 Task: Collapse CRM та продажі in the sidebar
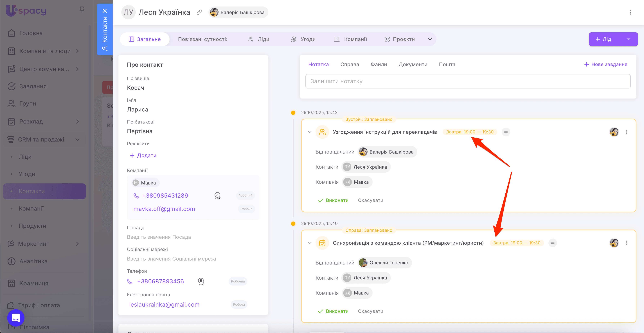coord(78,140)
